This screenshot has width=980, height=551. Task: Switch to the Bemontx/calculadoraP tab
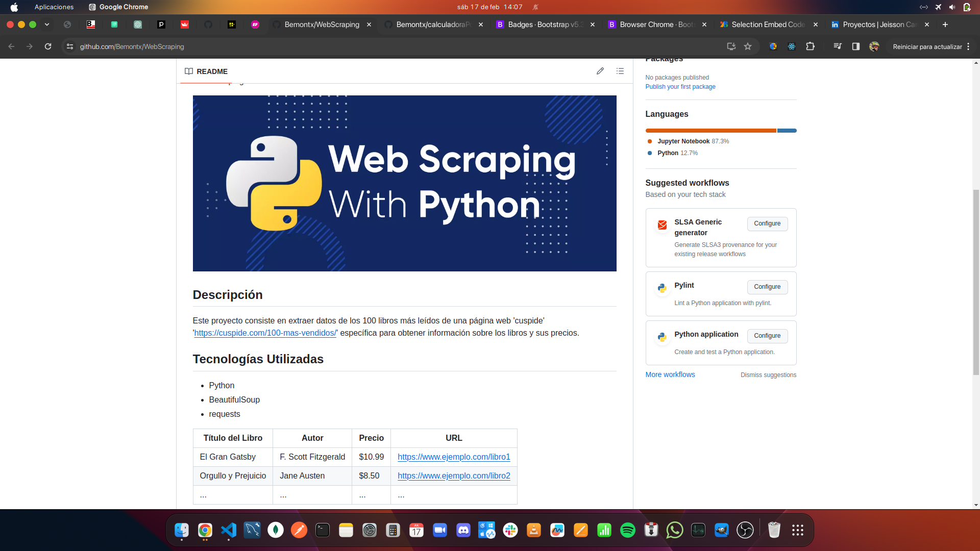[x=433, y=24]
